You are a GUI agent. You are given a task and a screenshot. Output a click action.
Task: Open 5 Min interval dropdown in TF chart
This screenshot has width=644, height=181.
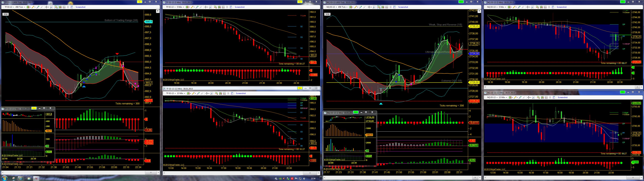[x=180, y=7]
